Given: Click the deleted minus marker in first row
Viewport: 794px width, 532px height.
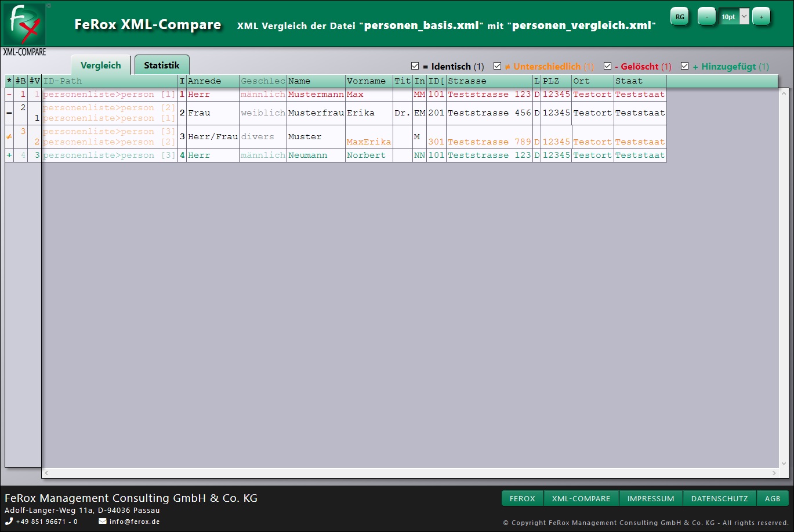Looking at the screenshot, I should pos(9,95).
